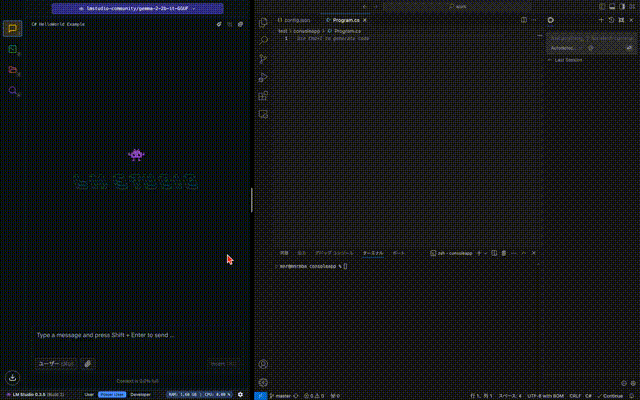Click the errors and warnings count in status bar
The height and width of the screenshot is (400, 640).
314,396
